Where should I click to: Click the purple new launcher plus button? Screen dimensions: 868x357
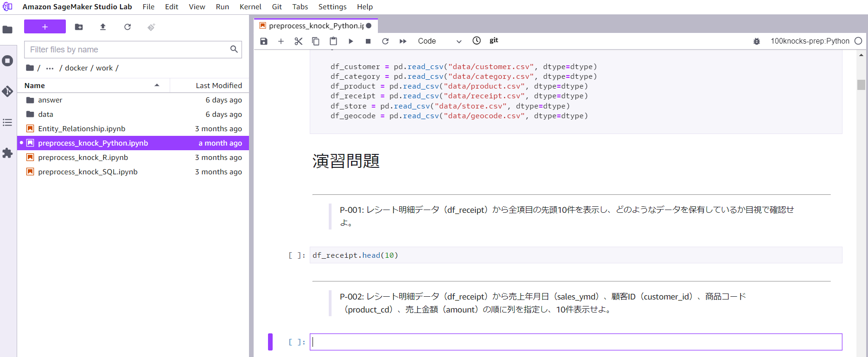tap(45, 27)
